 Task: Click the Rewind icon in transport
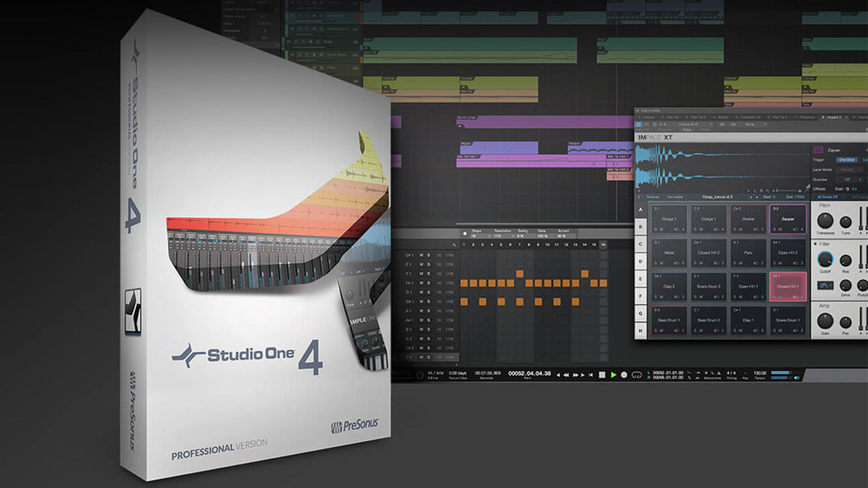point(566,375)
